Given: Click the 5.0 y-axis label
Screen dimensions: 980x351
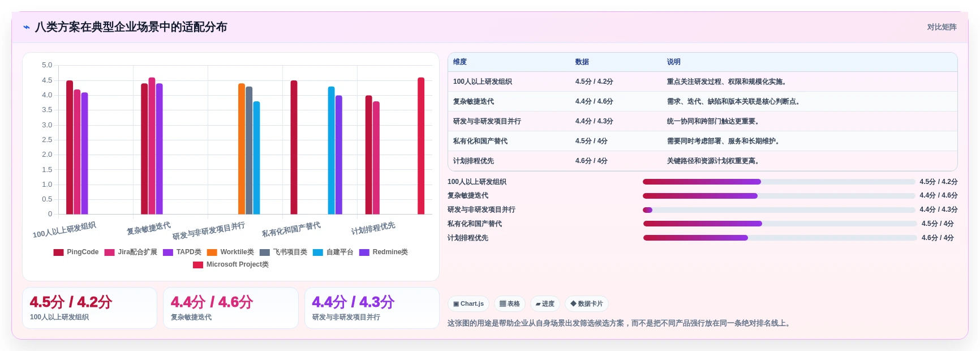Looking at the screenshot, I should (47, 66).
